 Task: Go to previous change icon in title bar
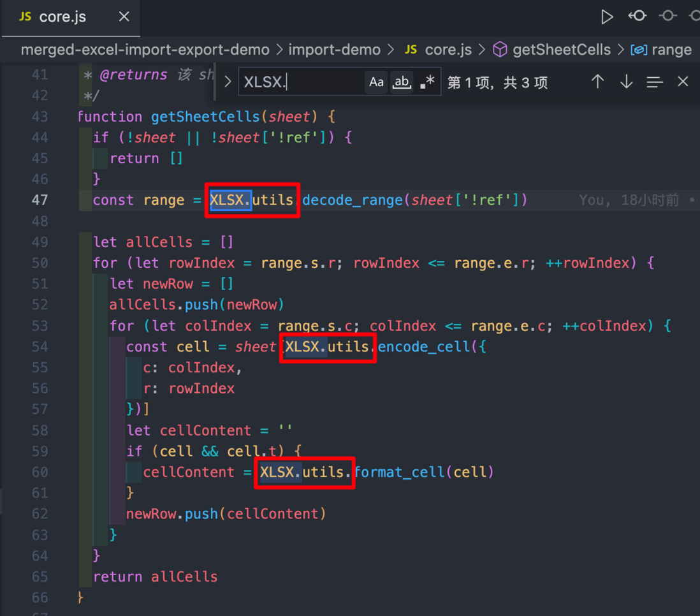(638, 17)
